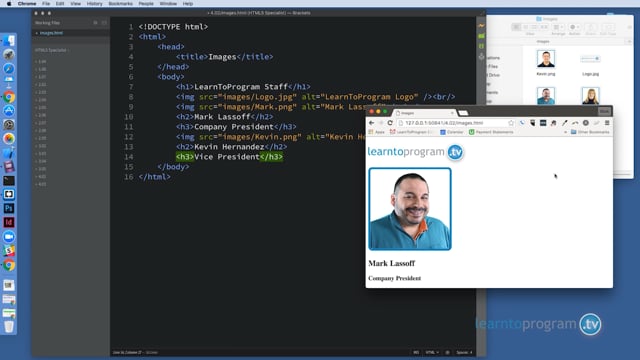Select Logo.jpg thumbnail in Finder
The height and width of the screenshot is (360, 640).
590,59
